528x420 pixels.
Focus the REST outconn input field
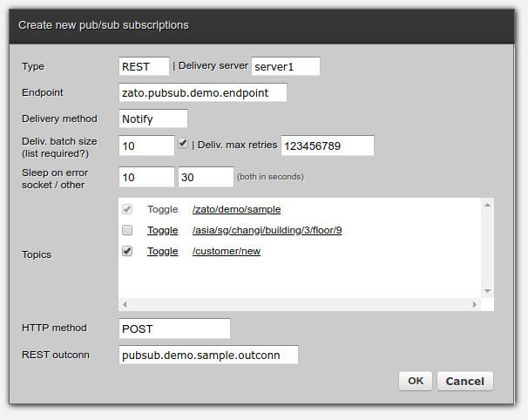point(208,355)
